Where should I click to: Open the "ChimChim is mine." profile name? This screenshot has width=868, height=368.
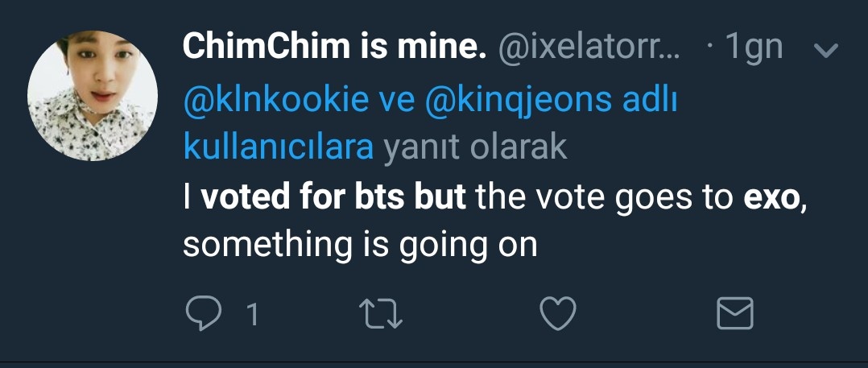[335, 48]
